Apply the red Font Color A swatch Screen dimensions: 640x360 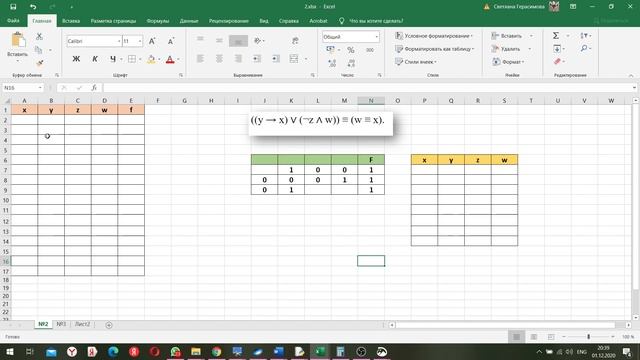pos(170,60)
